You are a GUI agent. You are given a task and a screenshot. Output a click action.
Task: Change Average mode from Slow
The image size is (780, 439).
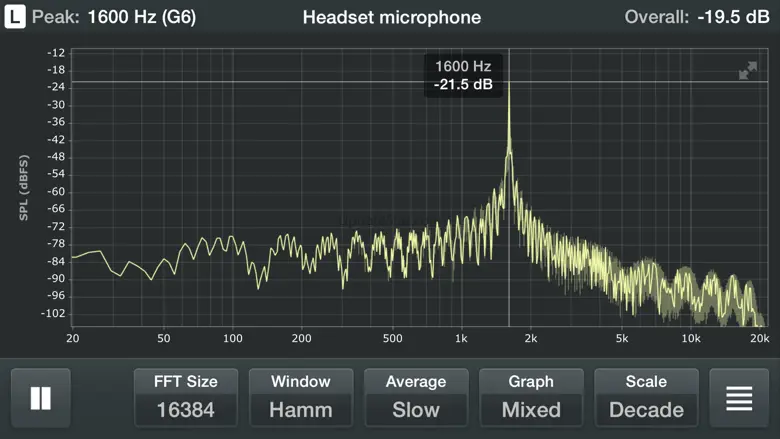coord(416,397)
